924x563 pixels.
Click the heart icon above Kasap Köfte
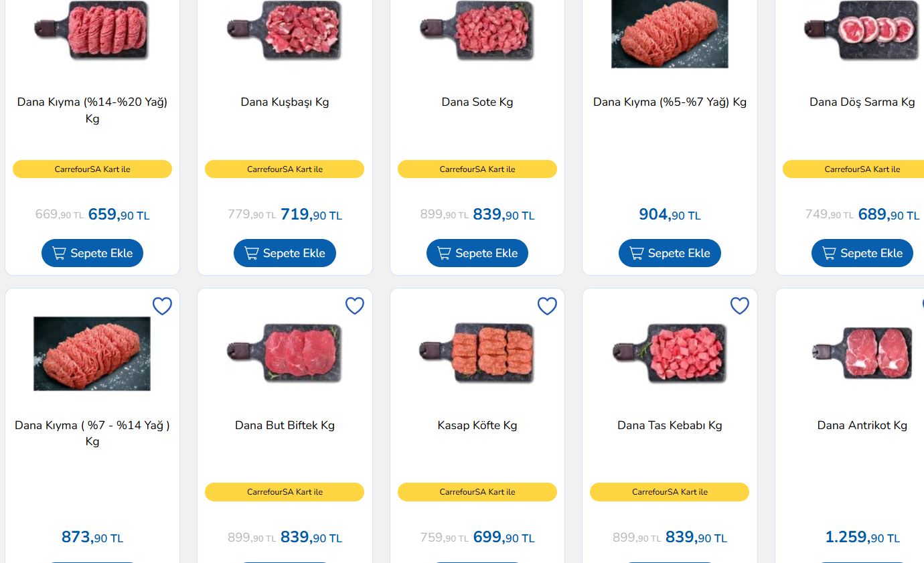pos(547,306)
